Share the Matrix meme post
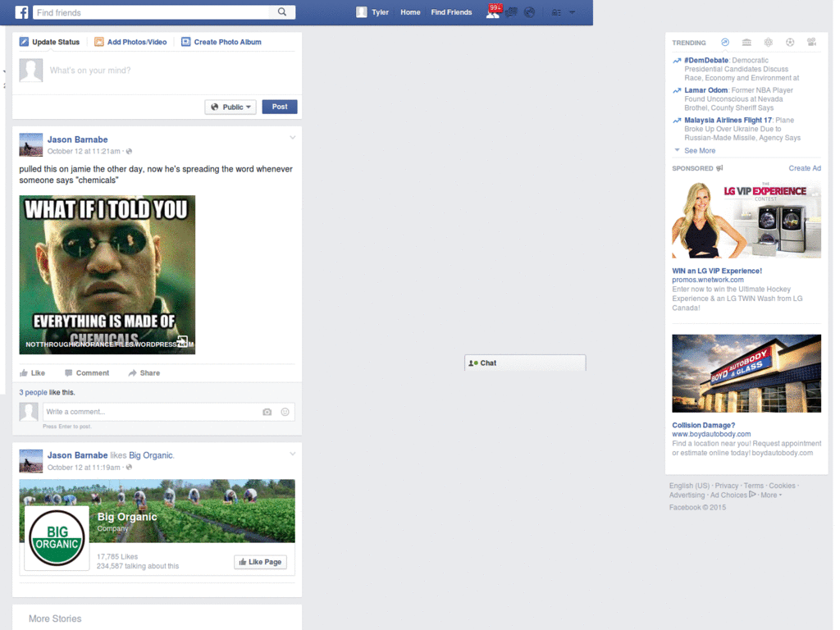The height and width of the screenshot is (630, 840). [x=144, y=373]
